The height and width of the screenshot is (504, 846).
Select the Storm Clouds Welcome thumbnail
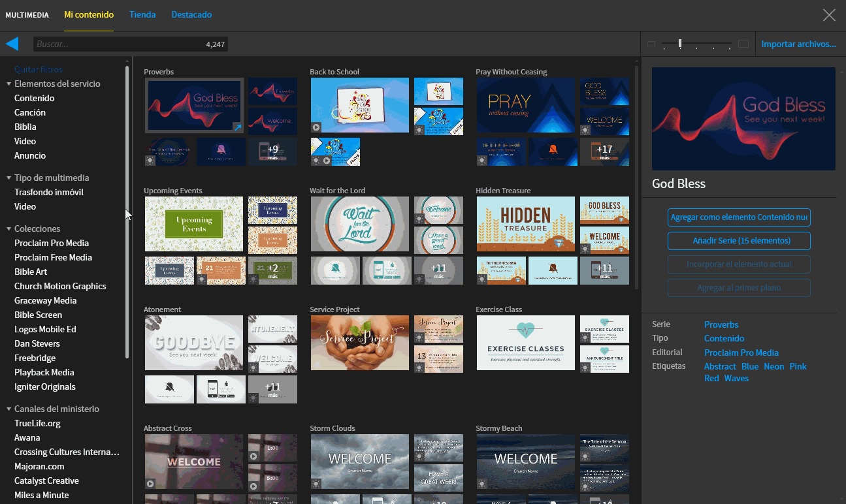[x=360, y=462]
